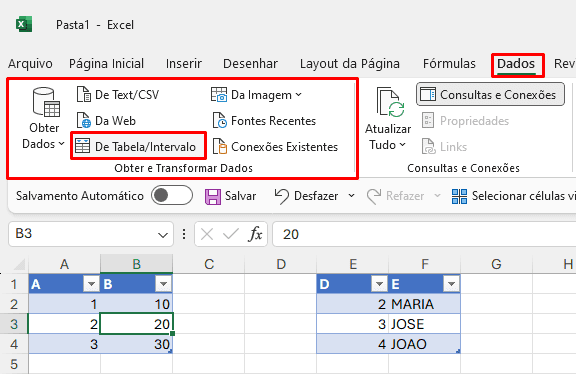This screenshot has width=576, height=374.
Task: Click the fx insert function icon
Action: pos(255,234)
